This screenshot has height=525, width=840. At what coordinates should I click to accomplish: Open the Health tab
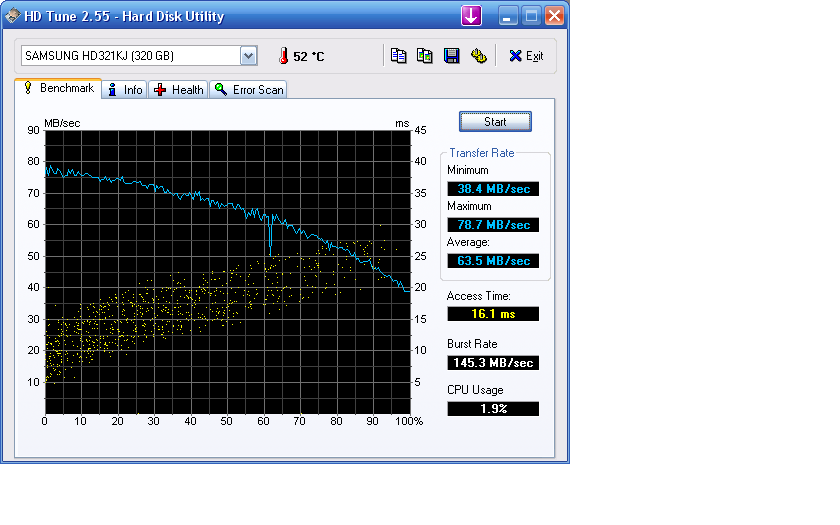click(x=178, y=89)
